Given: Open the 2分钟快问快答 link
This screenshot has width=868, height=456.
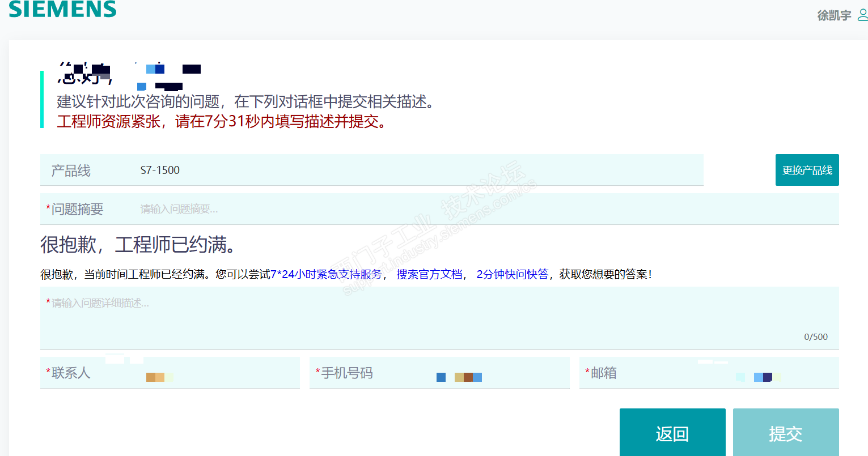Looking at the screenshot, I should point(513,274).
